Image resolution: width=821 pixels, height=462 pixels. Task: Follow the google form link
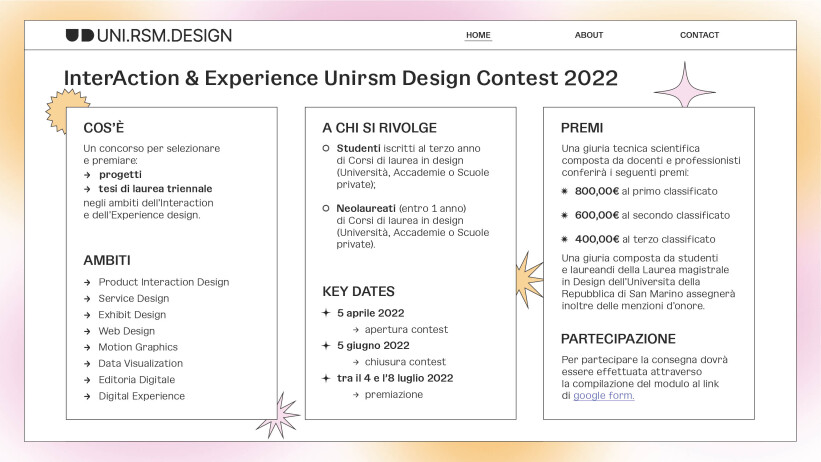[604, 395]
